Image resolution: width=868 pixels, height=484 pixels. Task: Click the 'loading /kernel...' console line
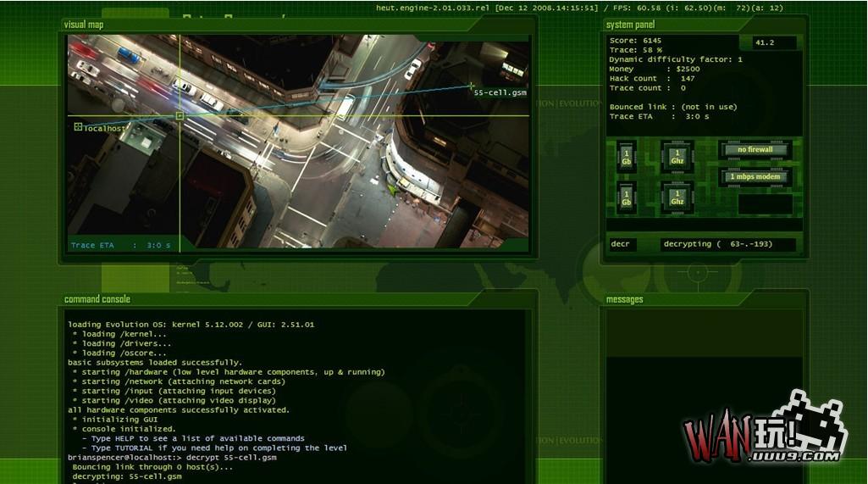[x=119, y=334]
